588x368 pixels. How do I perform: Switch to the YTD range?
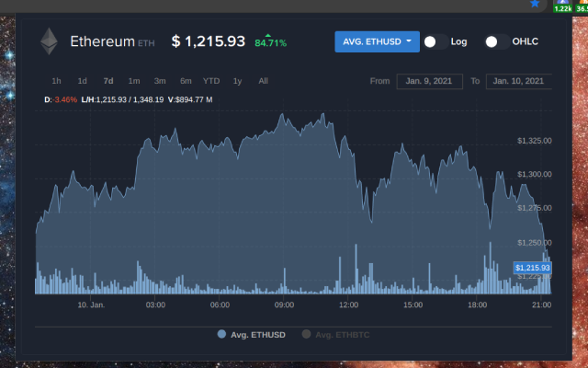pyautogui.click(x=211, y=81)
